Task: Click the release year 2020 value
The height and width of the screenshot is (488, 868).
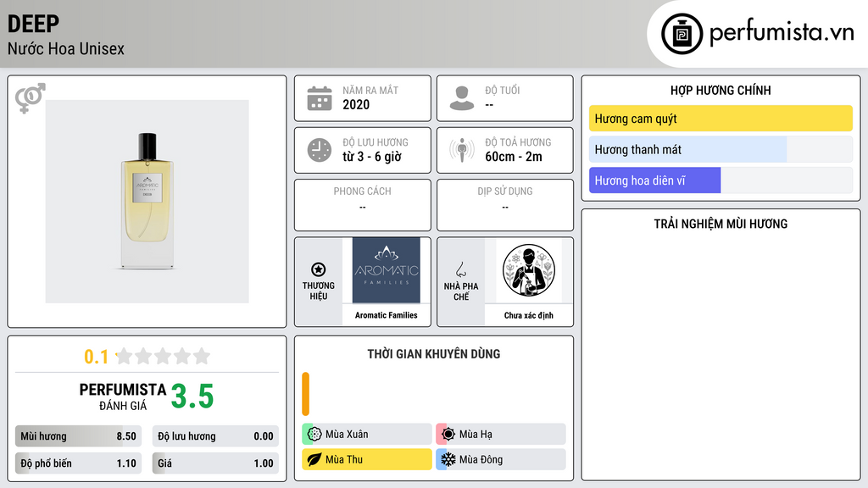Action: (356, 104)
